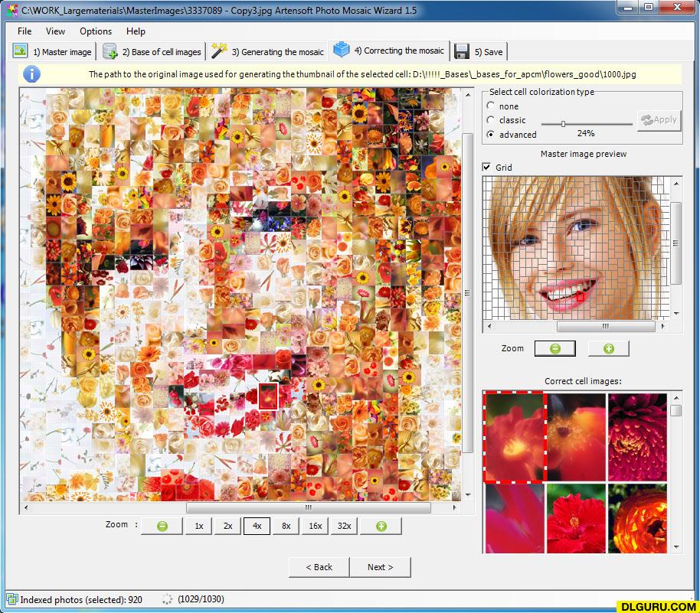Screen dimensions: 700x613
Task: Select the none colorization option
Action: (x=491, y=106)
